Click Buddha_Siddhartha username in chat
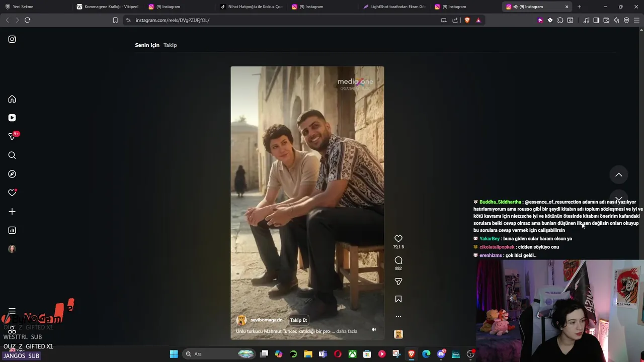 [x=500, y=202]
